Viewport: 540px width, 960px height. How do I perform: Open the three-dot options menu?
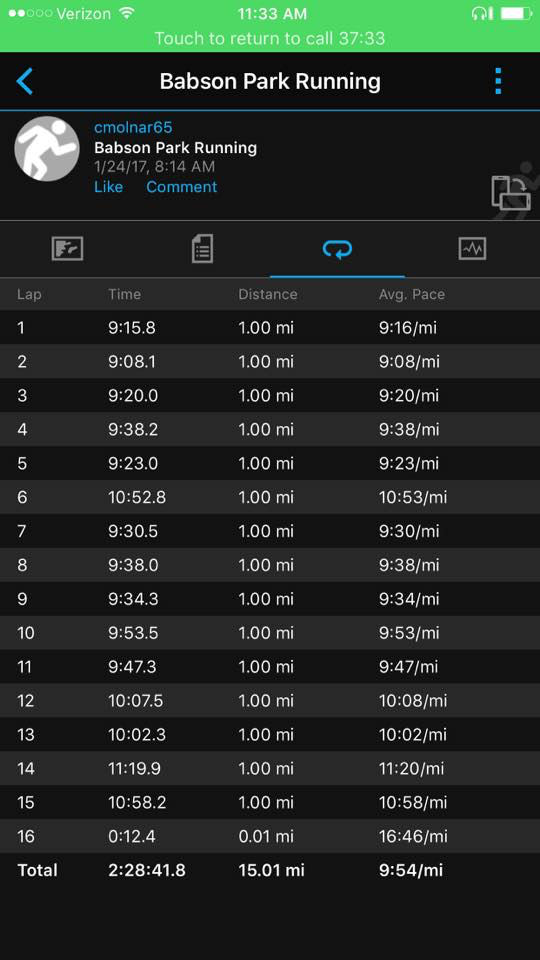[x=498, y=81]
